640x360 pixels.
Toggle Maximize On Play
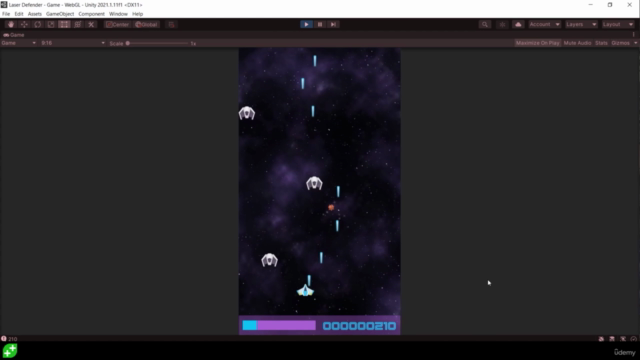(538, 43)
